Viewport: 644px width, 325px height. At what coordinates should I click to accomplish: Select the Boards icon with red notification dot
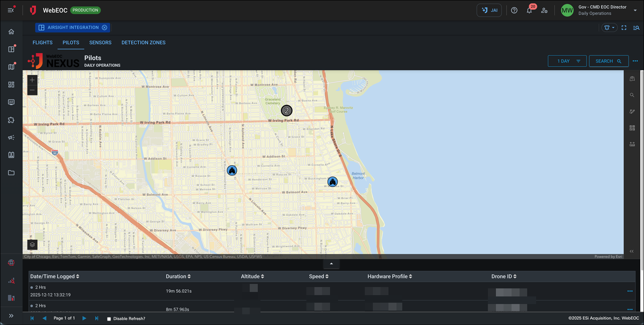pyautogui.click(x=11, y=49)
